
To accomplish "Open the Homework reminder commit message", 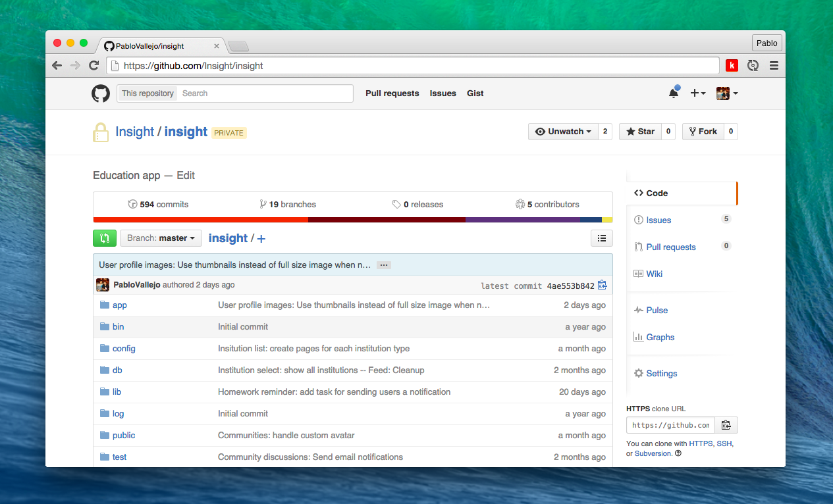I will point(335,392).
